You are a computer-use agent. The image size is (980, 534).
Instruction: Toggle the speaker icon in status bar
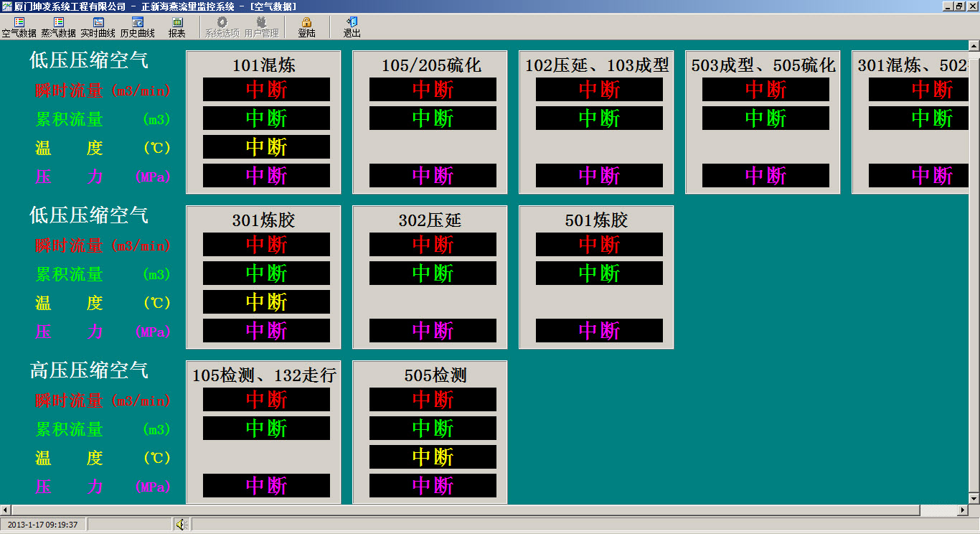181,525
